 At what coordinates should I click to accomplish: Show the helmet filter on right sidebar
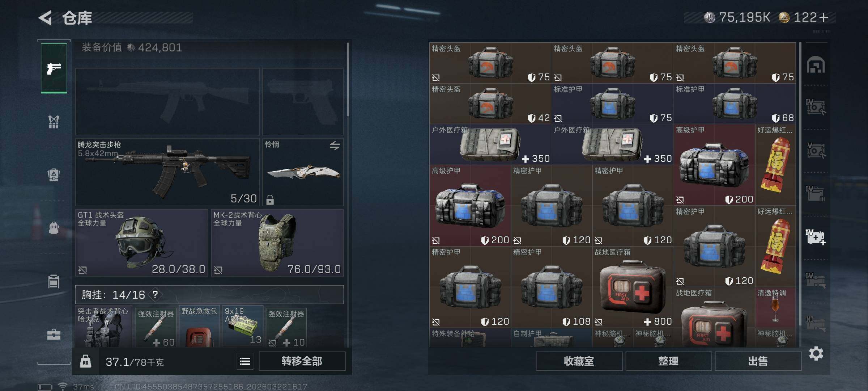pyautogui.click(x=816, y=64)
